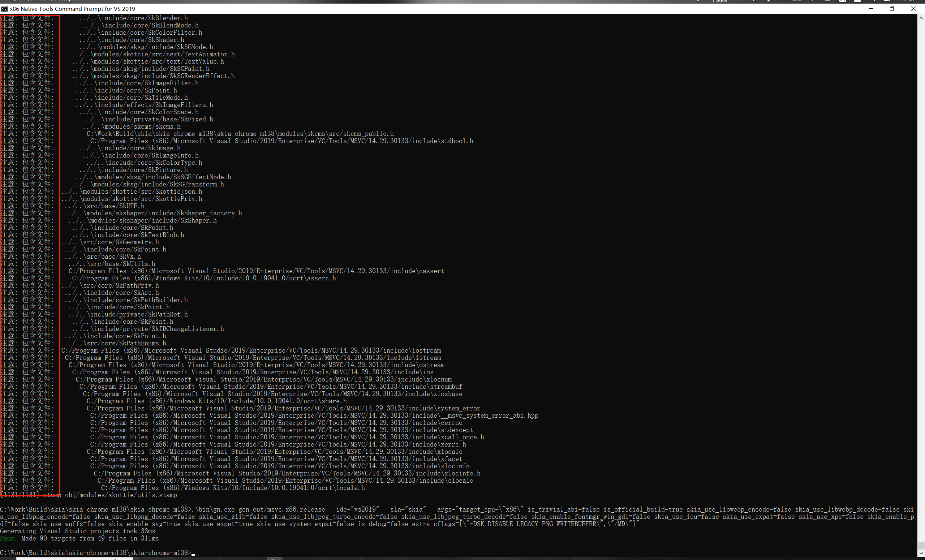
Task: Click the skcms_public.h path line
Action: click(240, 134)
